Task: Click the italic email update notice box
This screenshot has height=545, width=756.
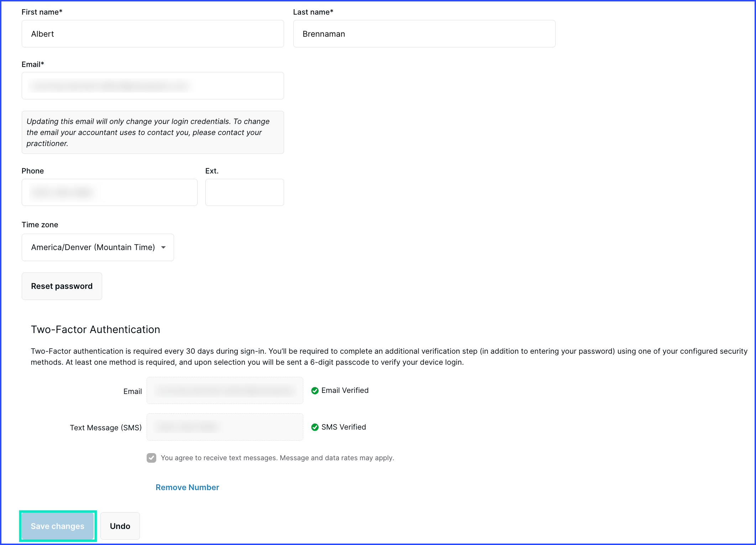Action: tap(152, 132)
